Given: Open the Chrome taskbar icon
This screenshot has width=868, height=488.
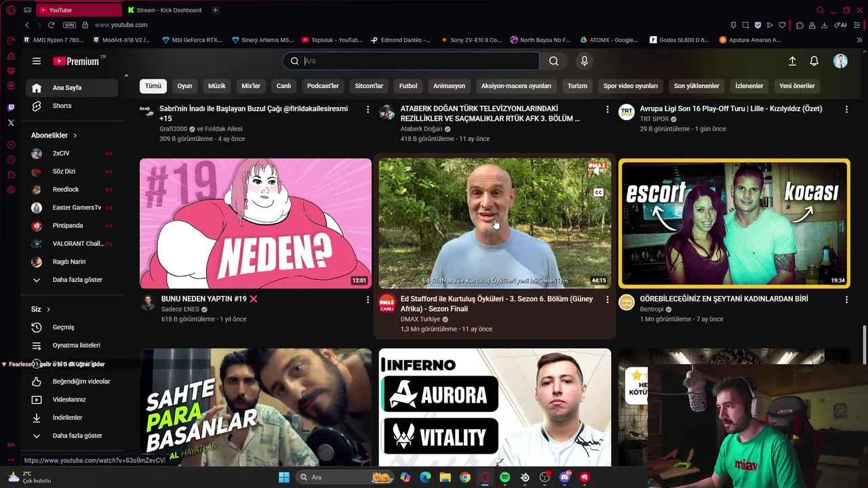Looking at the screenshot, I should [465, 477].
